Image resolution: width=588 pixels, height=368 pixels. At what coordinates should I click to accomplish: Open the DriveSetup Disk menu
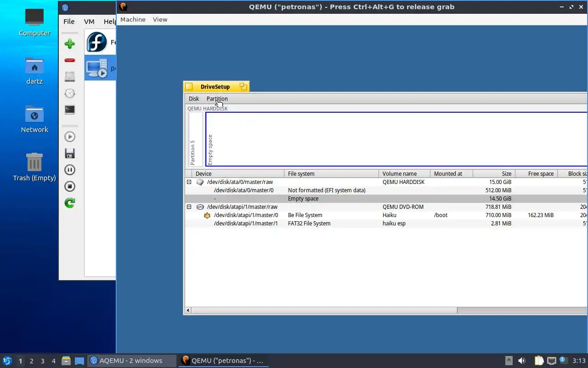194,98
